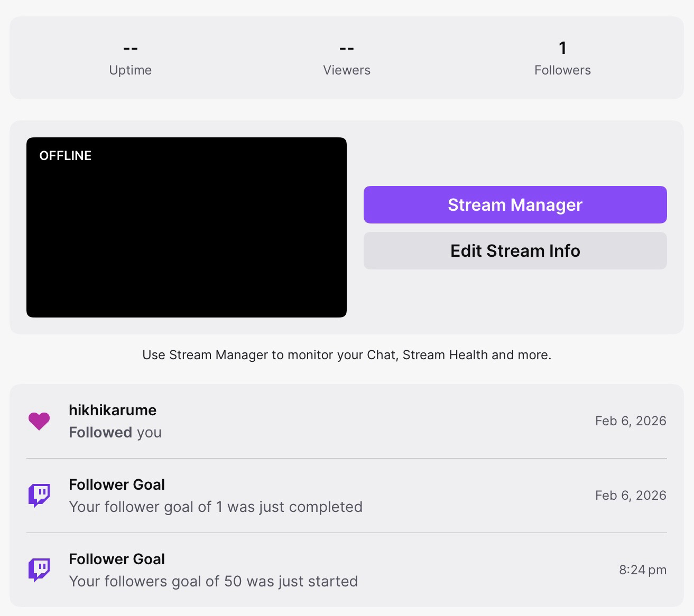Click the Uptime dashes value
The image size is (694, 616).
130,49
